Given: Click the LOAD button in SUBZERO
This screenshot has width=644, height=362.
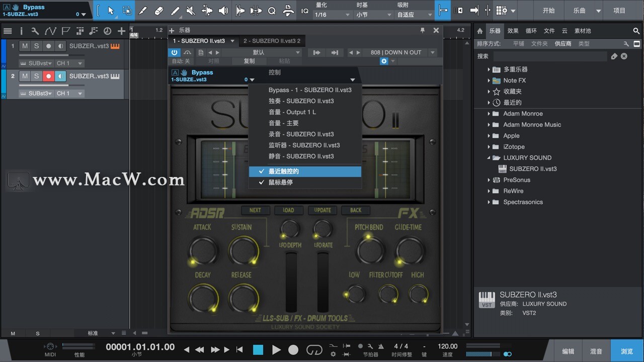Looking at the screenshot, I should coord(288,210).
